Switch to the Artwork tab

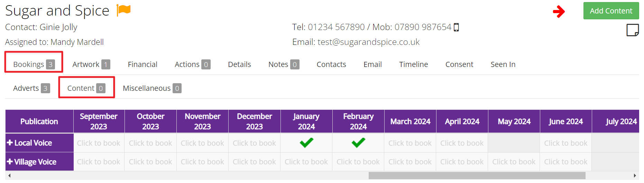click(91, 64)
